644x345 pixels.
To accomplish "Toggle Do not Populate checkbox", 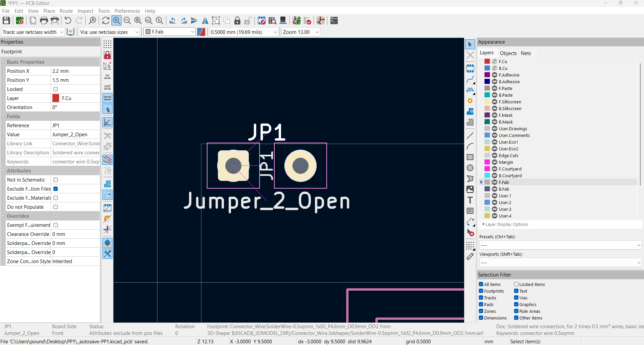I will pos(56,207).
